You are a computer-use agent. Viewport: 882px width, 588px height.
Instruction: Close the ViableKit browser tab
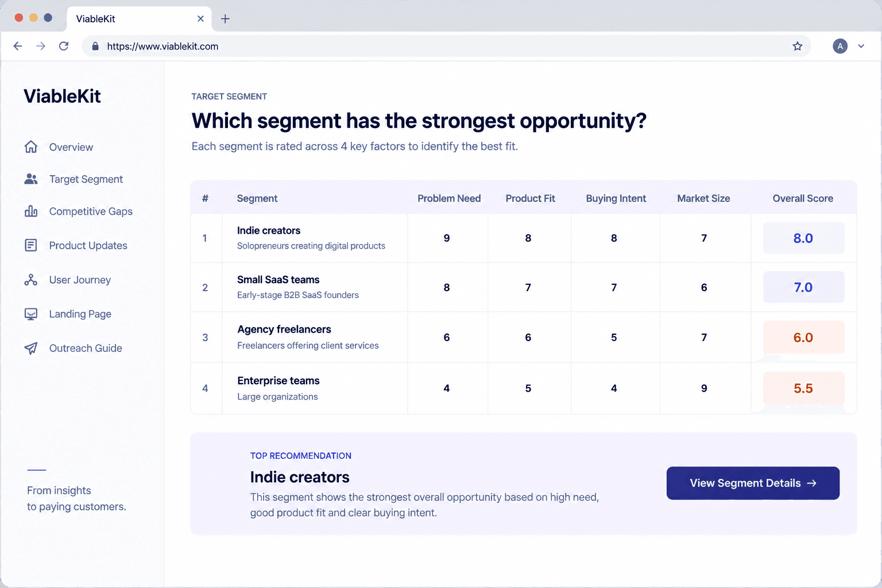[200, 19]
